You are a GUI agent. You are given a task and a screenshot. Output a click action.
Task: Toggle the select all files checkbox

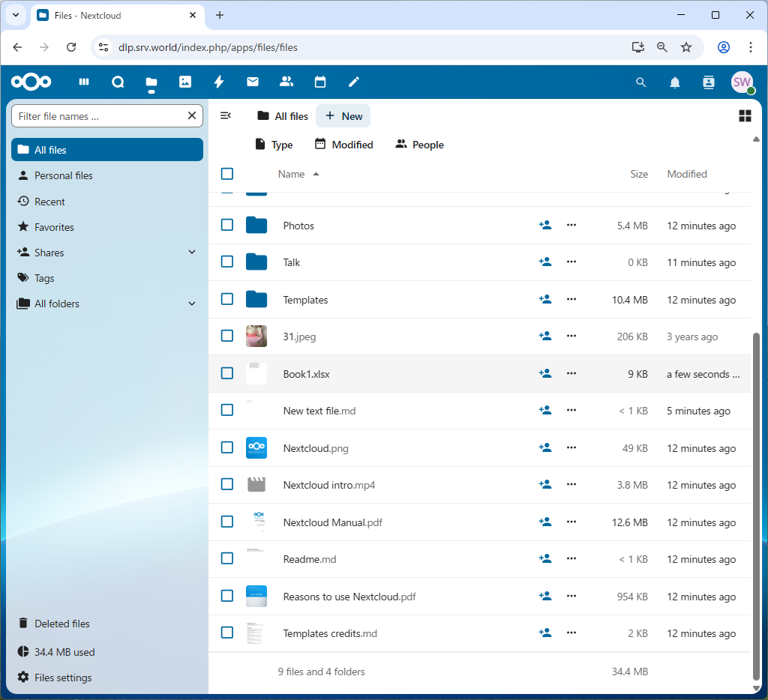[x=227, y=174]
